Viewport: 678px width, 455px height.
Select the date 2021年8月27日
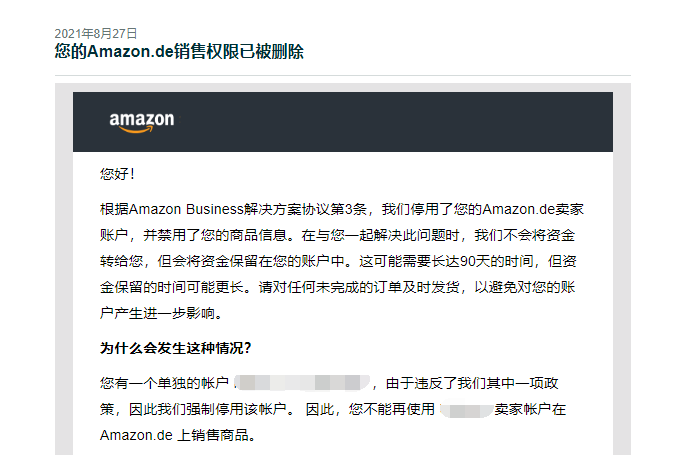(96, 34)
